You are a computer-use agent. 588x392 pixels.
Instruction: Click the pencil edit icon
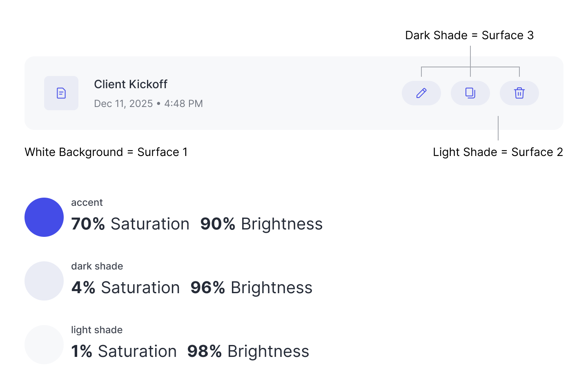coord(421,93)
